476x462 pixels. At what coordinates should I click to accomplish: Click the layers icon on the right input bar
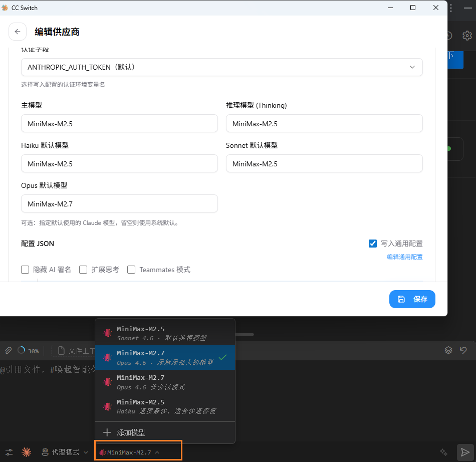448,350
